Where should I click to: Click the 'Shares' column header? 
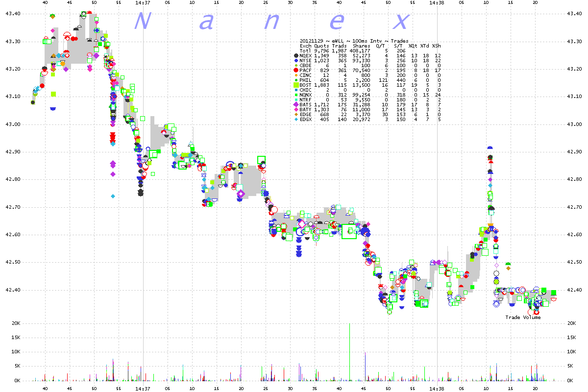click(x=362, y=46)
